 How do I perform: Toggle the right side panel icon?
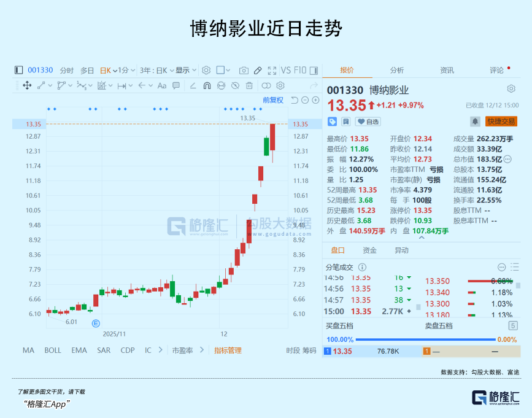click(x=314, y=71)
